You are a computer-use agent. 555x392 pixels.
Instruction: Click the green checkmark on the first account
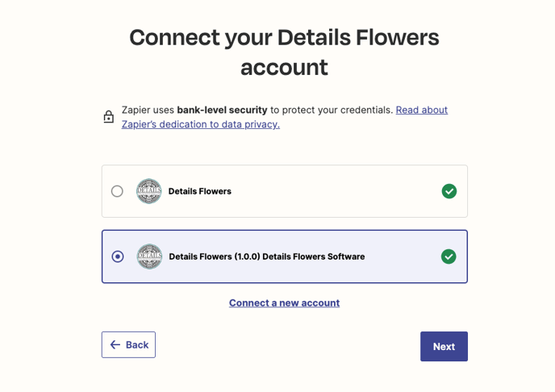tap(449, 191)
